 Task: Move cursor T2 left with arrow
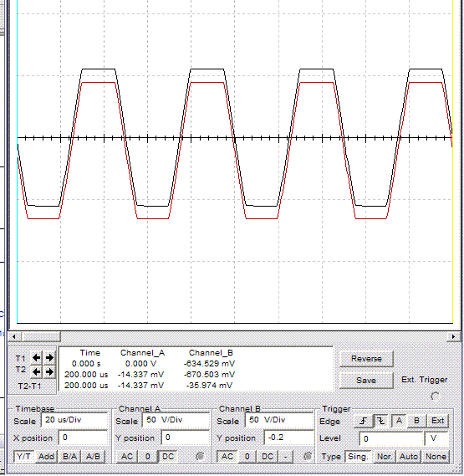pyautogui.click(x=37, y=371)
